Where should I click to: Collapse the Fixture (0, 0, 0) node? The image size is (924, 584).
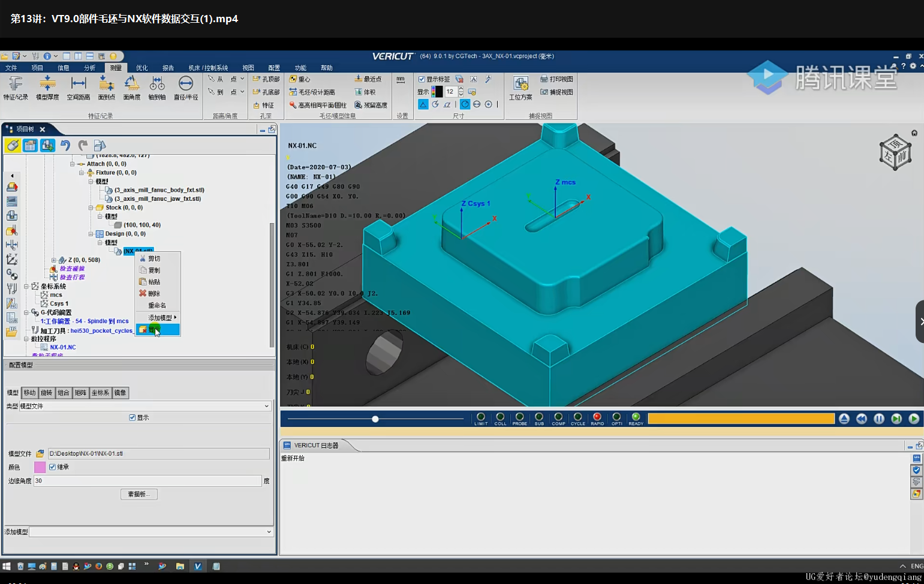[82, 173]
